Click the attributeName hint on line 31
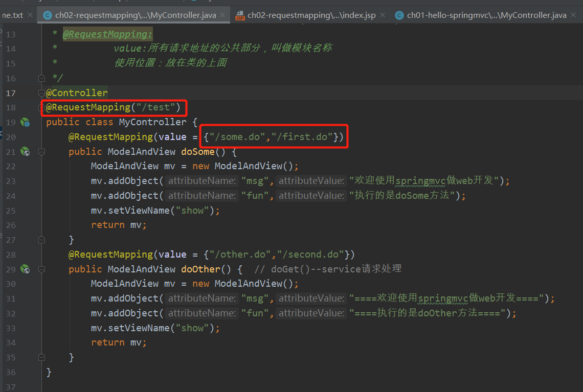Screen dimensions: 583x392 coord(202,298)
